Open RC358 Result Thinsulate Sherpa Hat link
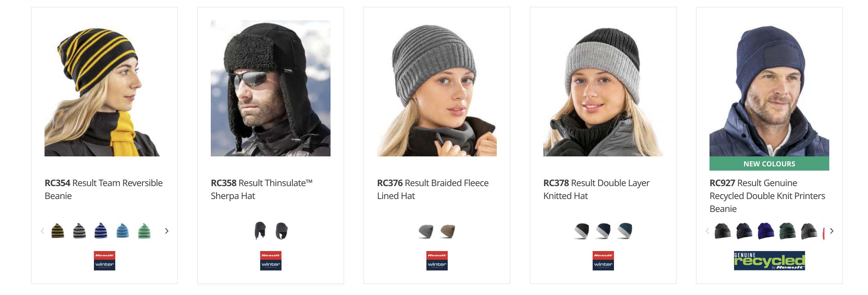This screenshot has height=295, width=868. click(261, 189)
